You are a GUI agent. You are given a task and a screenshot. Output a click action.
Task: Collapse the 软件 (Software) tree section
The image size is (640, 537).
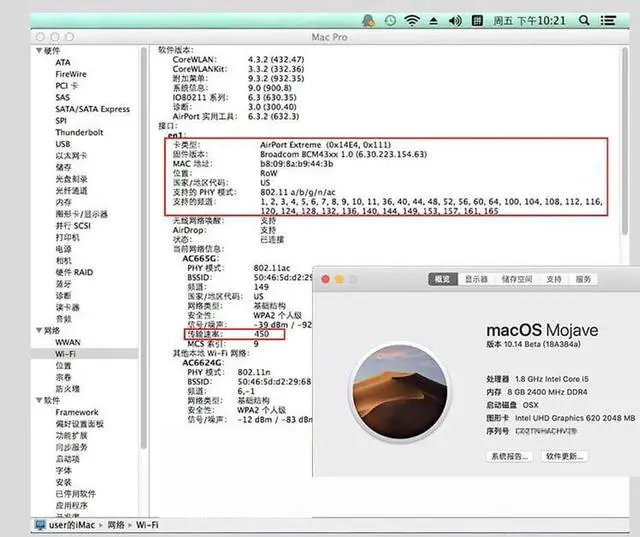[x=40, y=400]
